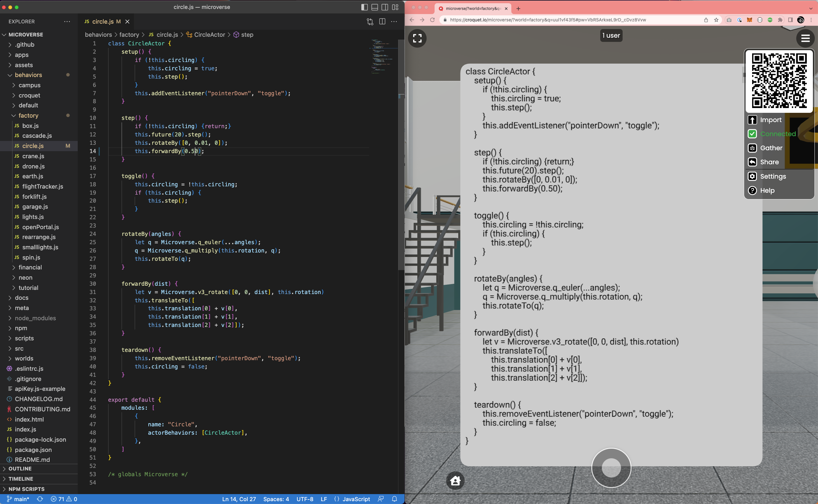Click JavaScript language mode in status bar
The image size is (818, 504).
point(356,499)
